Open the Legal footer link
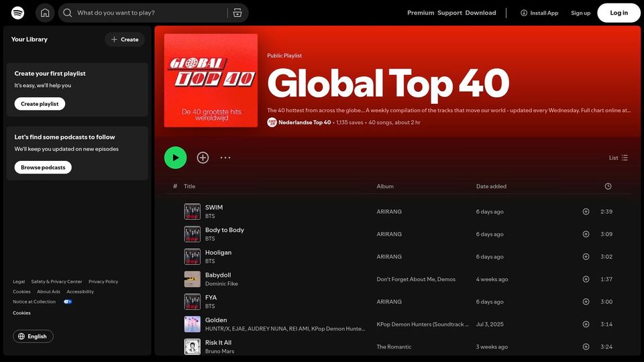The width and height of the screenshot is (644, 362). pos(19,282)
